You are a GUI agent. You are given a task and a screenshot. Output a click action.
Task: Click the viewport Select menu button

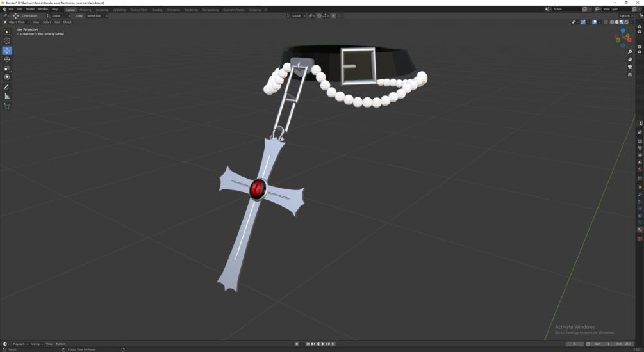47,22
